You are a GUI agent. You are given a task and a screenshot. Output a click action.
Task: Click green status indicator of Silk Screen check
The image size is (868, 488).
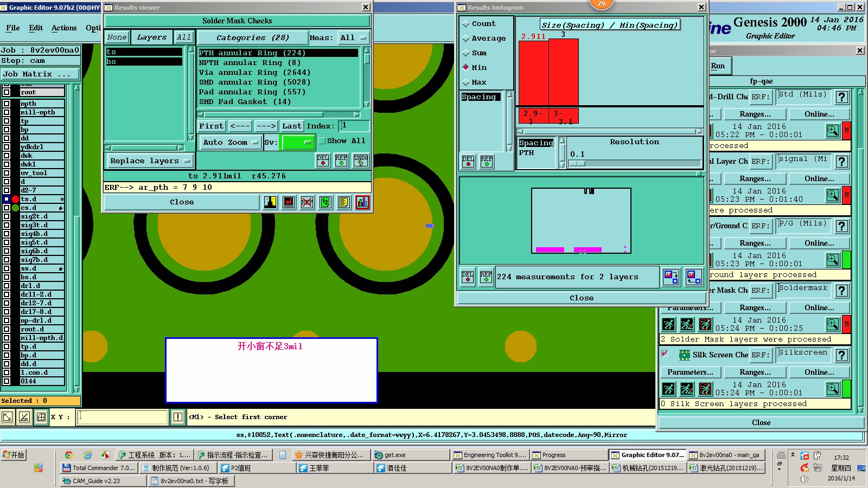coord(846,389)
